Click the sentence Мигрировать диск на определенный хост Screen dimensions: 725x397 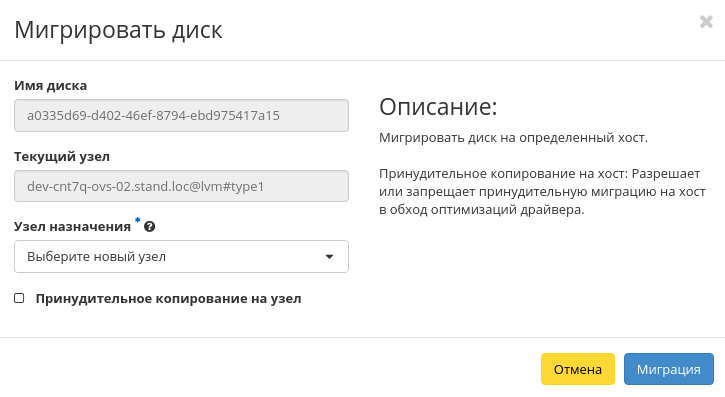(513, 138)
